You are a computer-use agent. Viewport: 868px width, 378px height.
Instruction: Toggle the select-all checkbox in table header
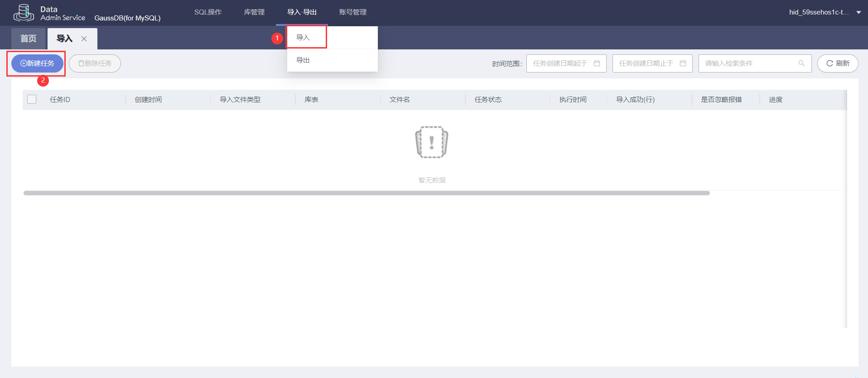click(x=32, y=99)
